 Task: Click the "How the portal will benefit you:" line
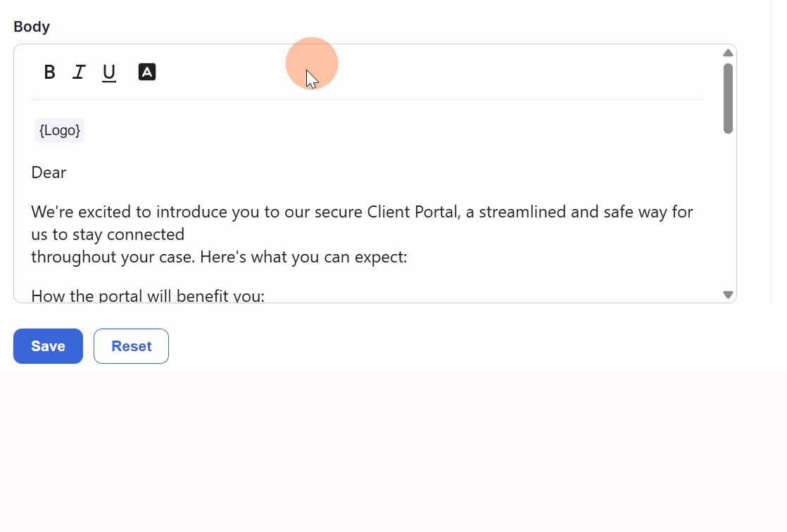click(148, 296)
